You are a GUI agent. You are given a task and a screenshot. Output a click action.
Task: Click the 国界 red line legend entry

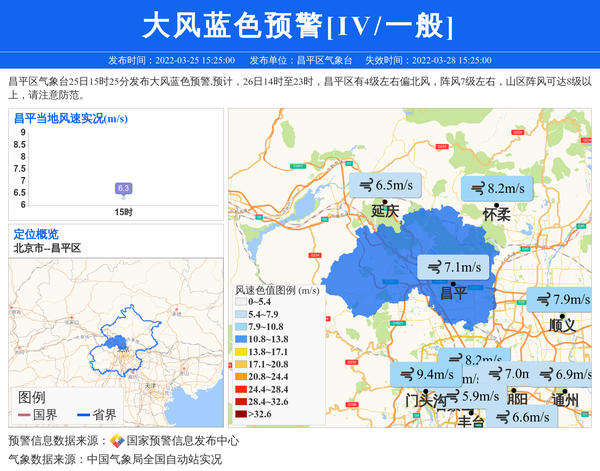37,415
